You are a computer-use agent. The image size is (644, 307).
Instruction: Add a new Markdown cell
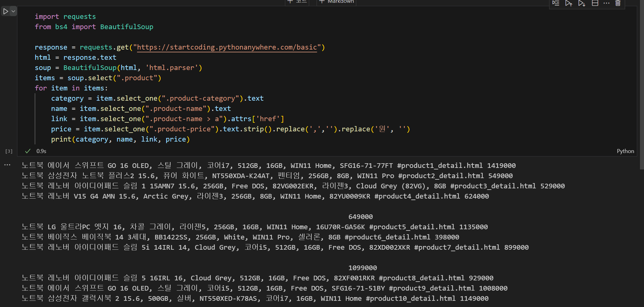click(336, 2)
